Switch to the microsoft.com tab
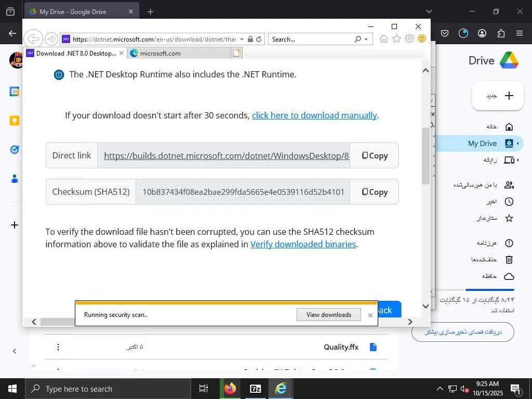Image resolution: width=532 pixels, height=399 pixels. click(x=179, y=54)
